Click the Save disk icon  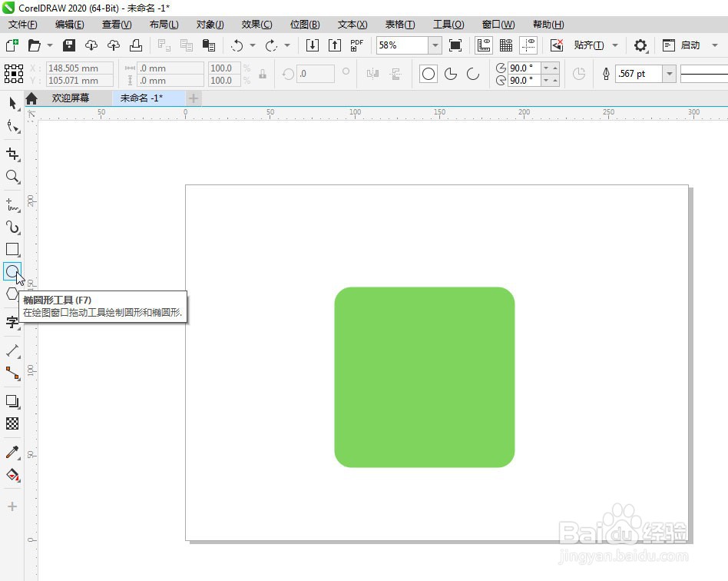(69, 45)
